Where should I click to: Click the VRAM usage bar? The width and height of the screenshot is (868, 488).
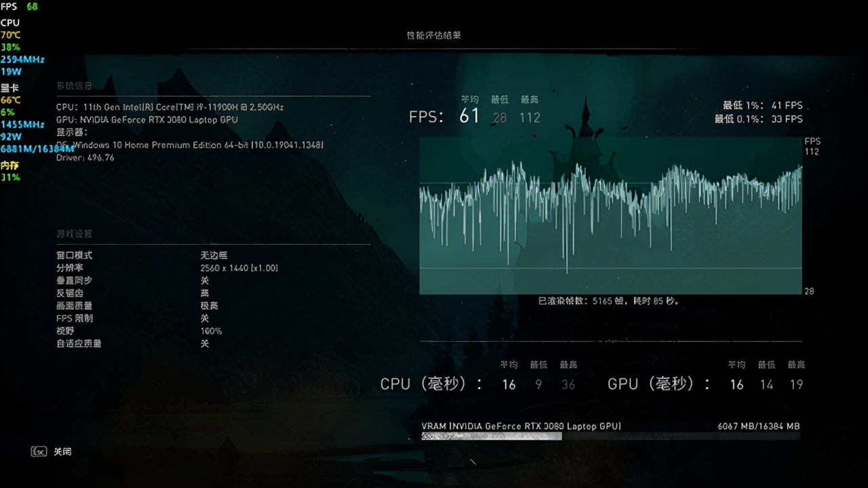pyautogui.click(x=610, y=436)
